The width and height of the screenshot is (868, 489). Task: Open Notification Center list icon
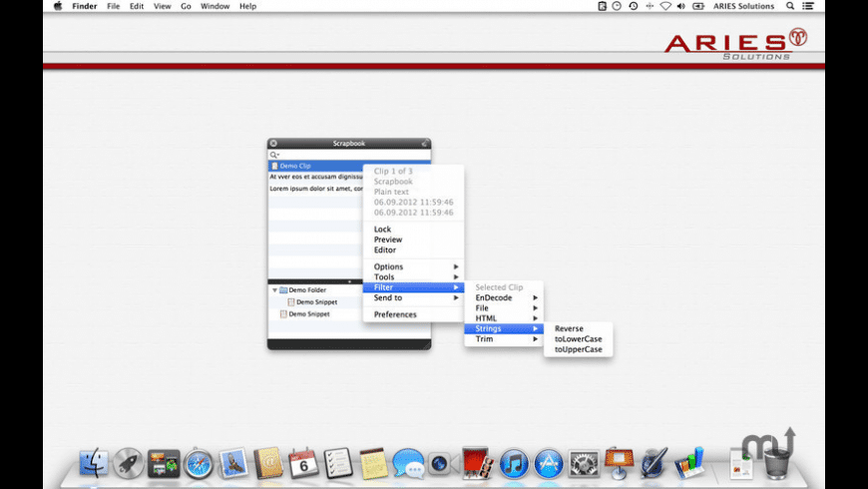tap(808, 6)
